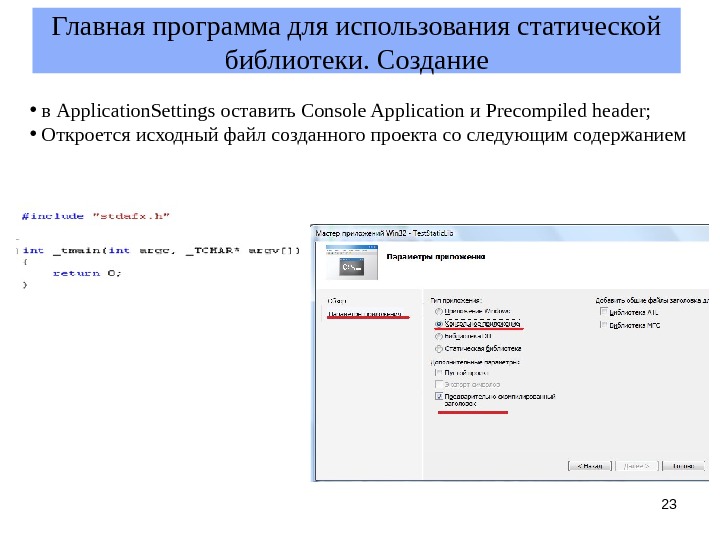Select the 'Консольное приложение' radio option
Screen dimensions: 720x540
(x=439, y=324)
